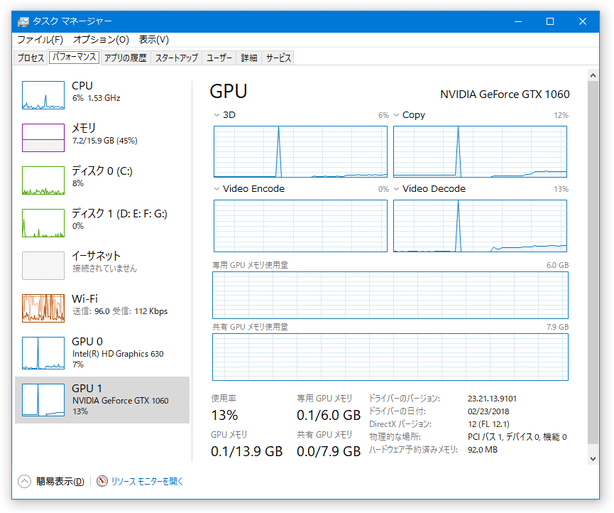The image size is (614, 513).
Task: Switch to the アプリの履歴 tab
Action: pos(125,58)
